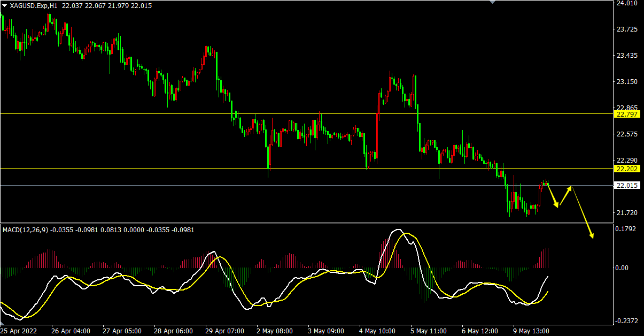Click the 4 May 10:00 time label
The image size is (644, 336).
[x=377, y=331]
